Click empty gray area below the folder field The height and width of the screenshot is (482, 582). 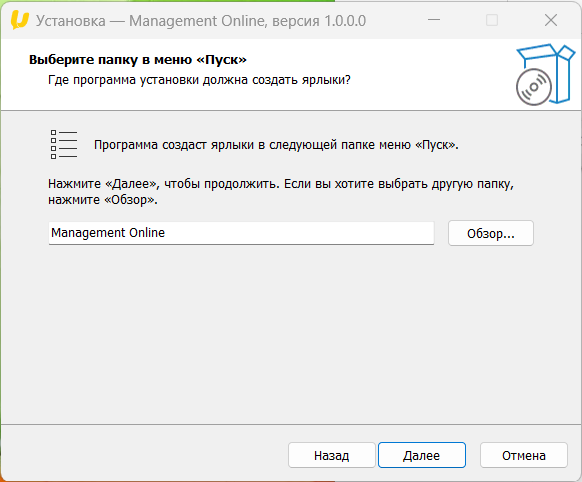pyautogui.click(x=291, y=334)
